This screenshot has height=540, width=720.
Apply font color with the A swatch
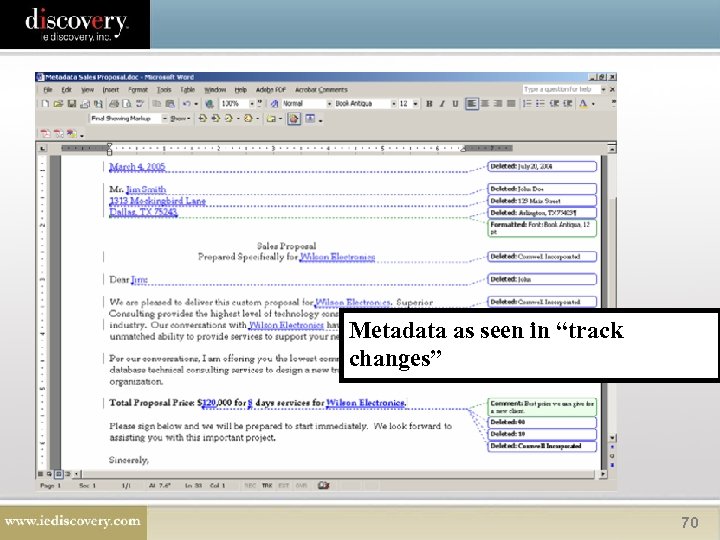pyautogui.click(x=583, y=104)
